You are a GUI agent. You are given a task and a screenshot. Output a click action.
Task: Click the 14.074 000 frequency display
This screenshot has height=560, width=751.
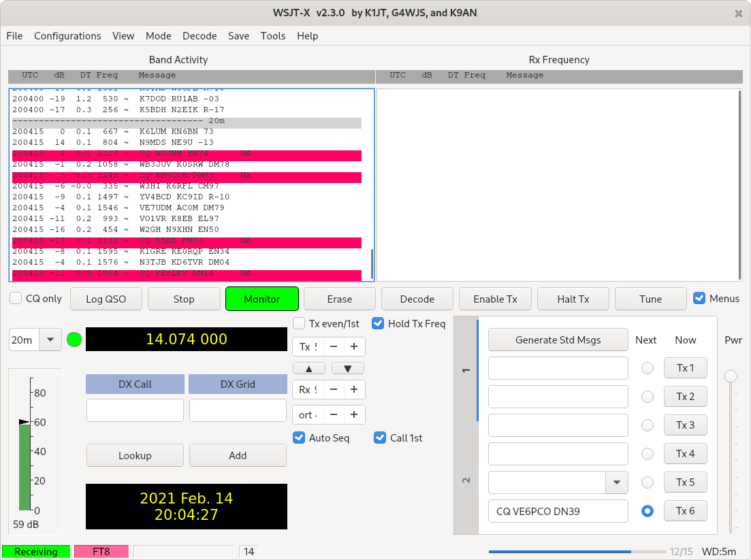click(187, 340)
